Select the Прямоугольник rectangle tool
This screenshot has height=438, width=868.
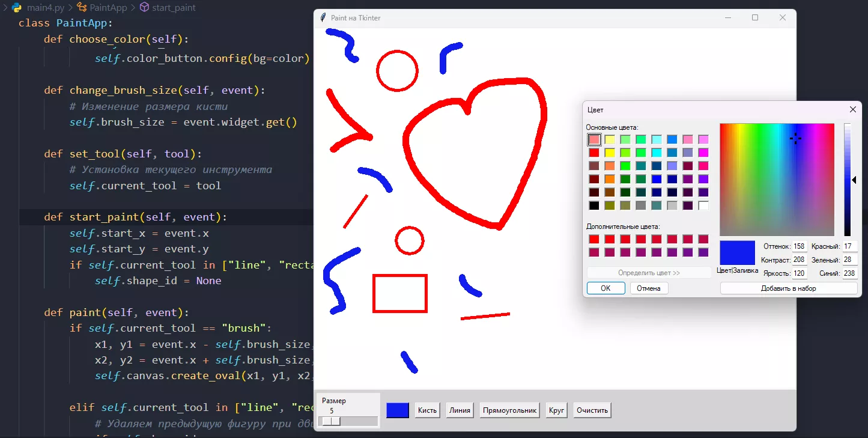pyautogui.click(x=509, y=410)
